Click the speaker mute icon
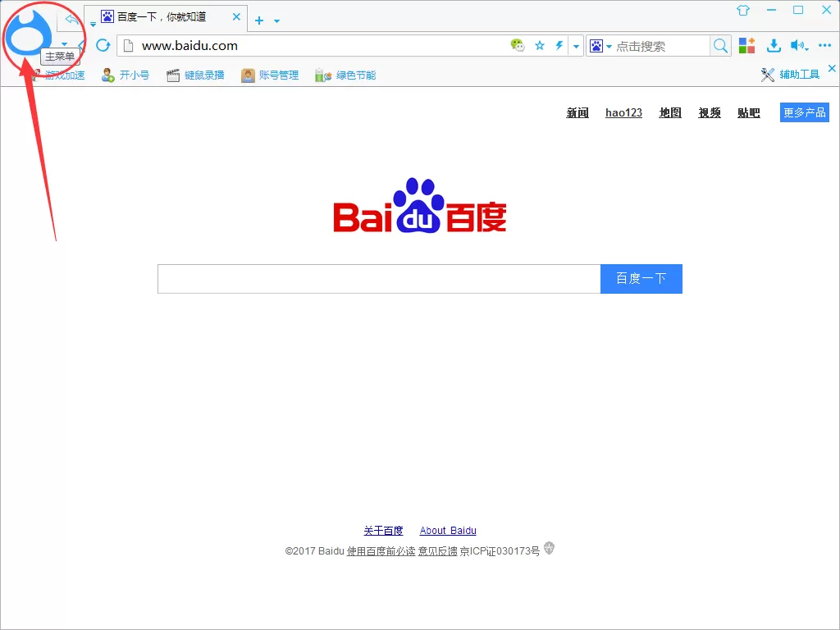The height and width of the screenshot is (630, 840). pos(797,46)
